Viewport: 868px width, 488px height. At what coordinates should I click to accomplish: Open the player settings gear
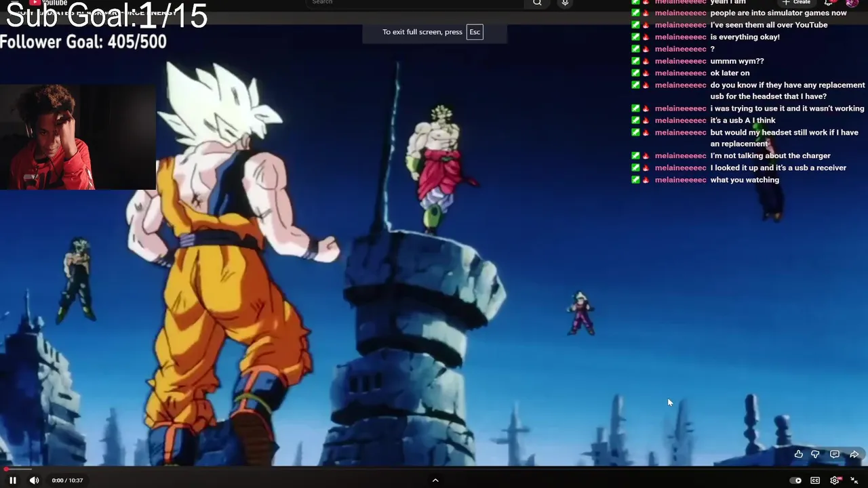(x=835, y=481)
